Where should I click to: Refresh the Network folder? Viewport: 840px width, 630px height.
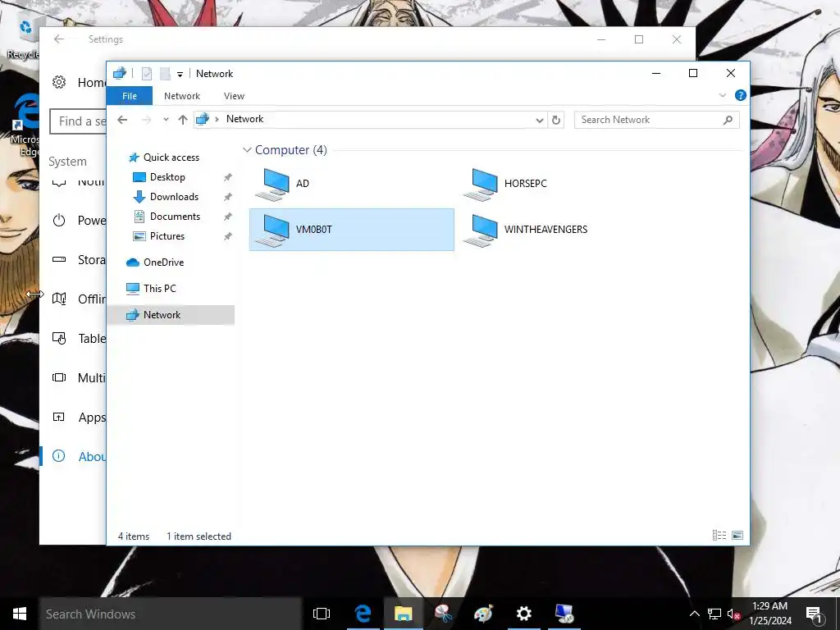pyautogui.click(x=556, y=120)
